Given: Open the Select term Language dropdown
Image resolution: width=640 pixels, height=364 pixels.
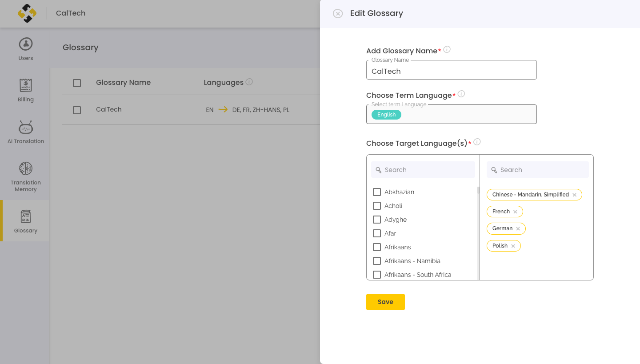Looking at the screenshot, I should pyautogui.click(x=452, y=114).
